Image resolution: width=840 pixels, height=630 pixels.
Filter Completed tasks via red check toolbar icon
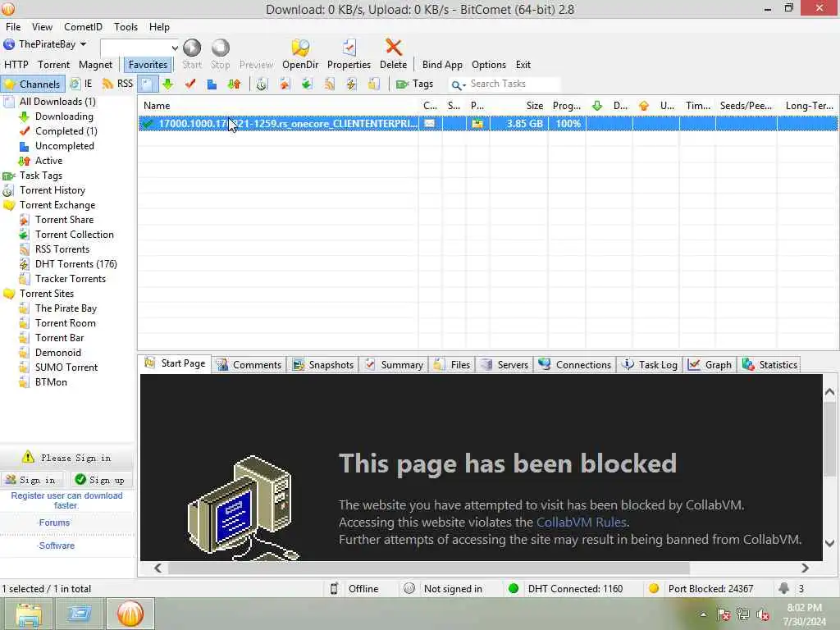click(189, 84)
